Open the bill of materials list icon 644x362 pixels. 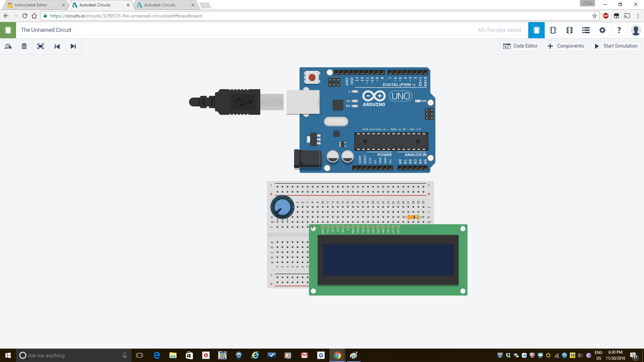click(x=586, y=30)
